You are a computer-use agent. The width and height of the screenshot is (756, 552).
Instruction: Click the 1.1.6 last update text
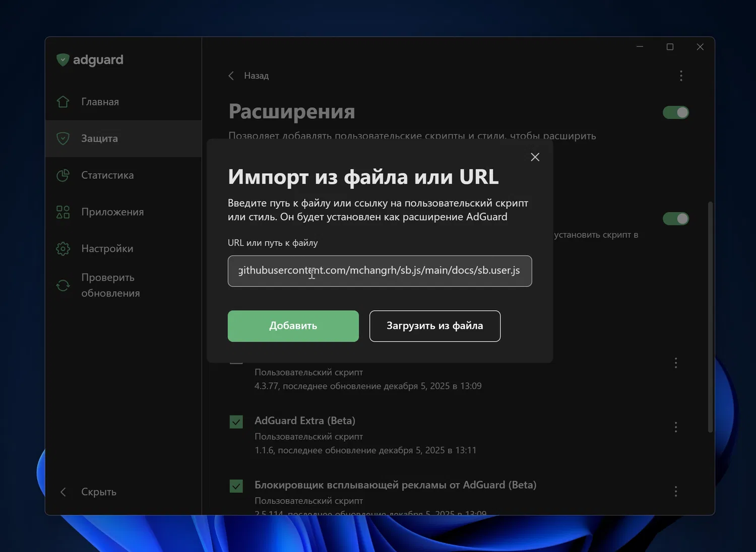(365, 450)
